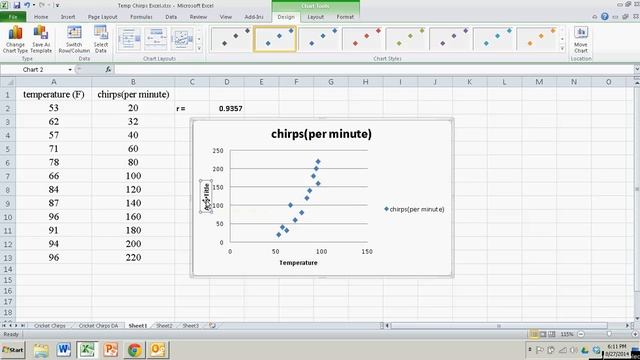Select the chart title 'chirps(per minute)'
Screen dimensions: 640x360
tap(321, 134)
